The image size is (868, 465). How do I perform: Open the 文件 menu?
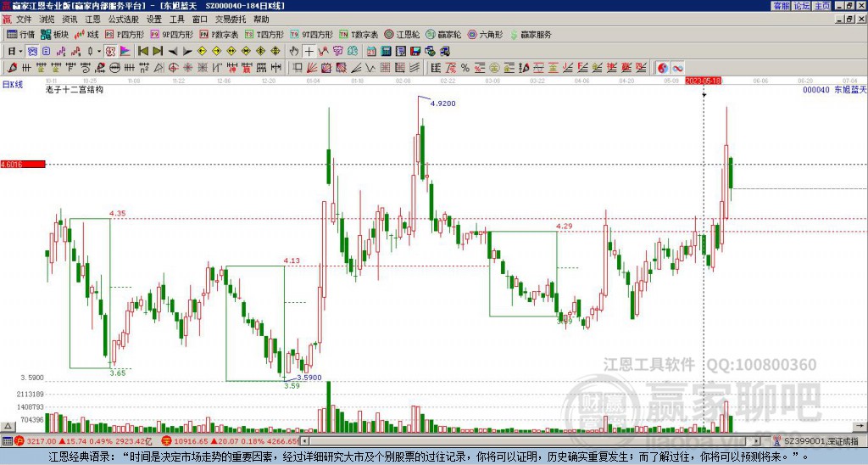point(24,20)
